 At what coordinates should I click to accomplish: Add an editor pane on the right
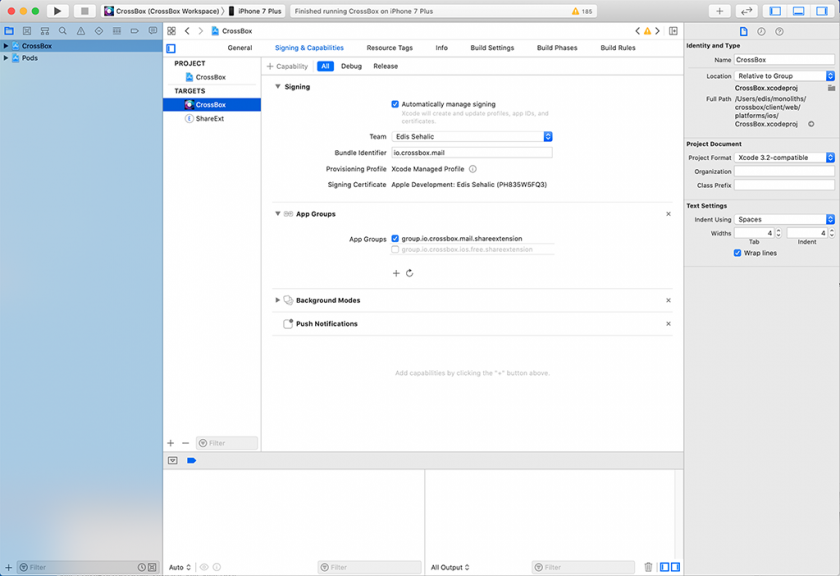673,31
